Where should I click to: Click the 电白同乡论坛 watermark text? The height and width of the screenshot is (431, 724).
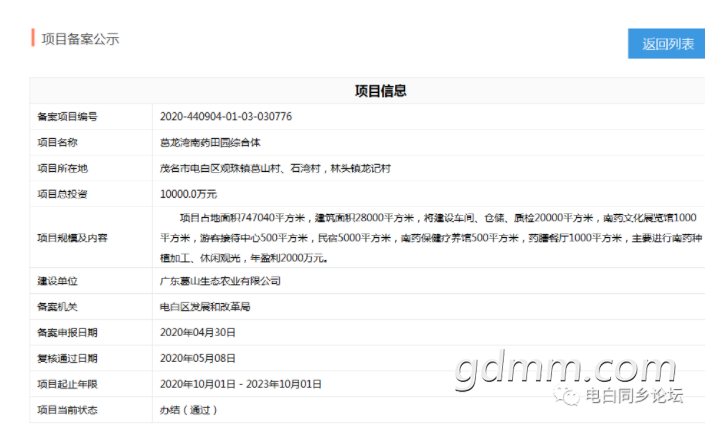click(x=634, y=396)
